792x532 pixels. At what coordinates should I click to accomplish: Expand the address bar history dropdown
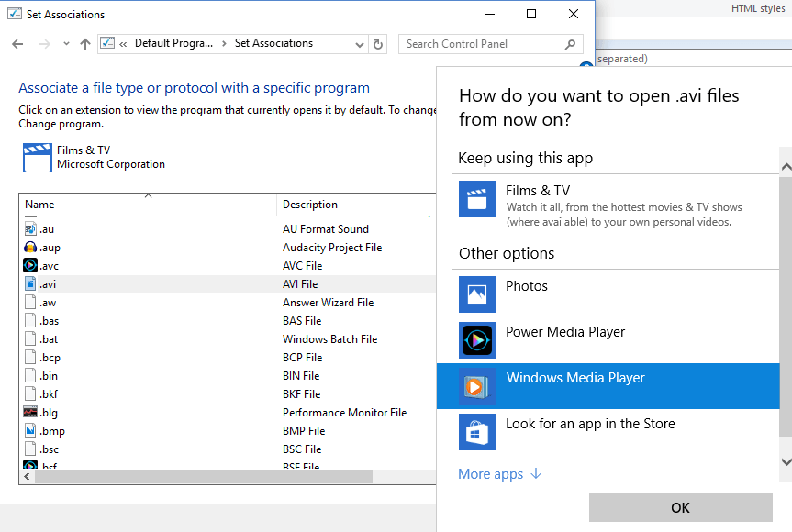point(360,44)
